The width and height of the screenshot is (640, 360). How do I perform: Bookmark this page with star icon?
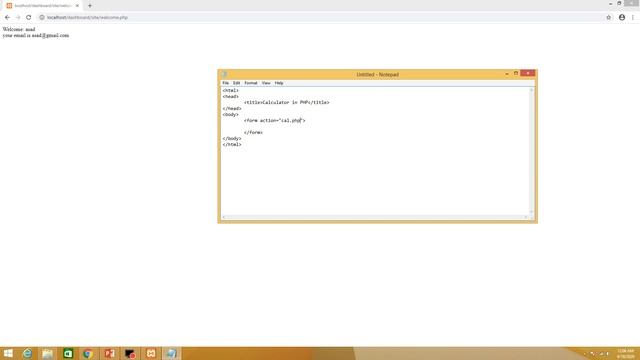click(609, 18)
